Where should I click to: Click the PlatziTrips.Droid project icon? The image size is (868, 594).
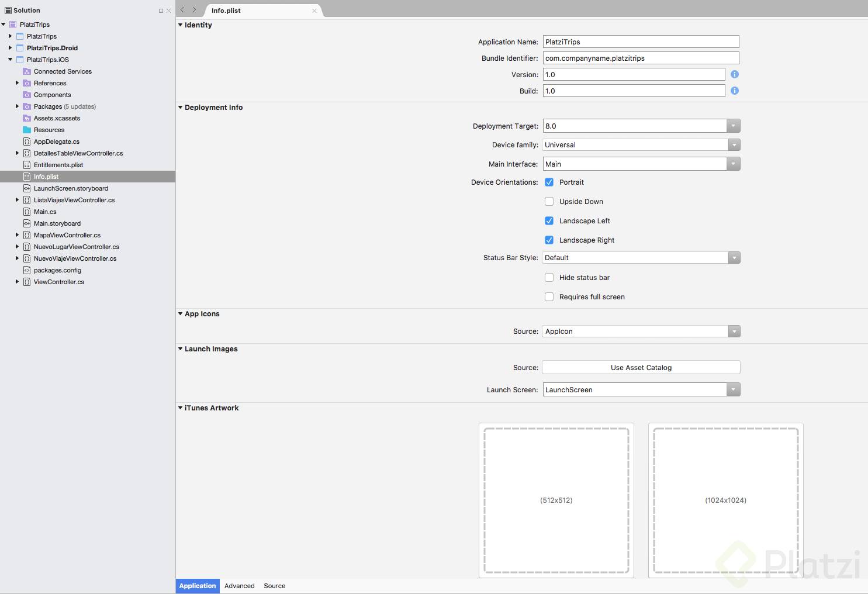[20, 48]
